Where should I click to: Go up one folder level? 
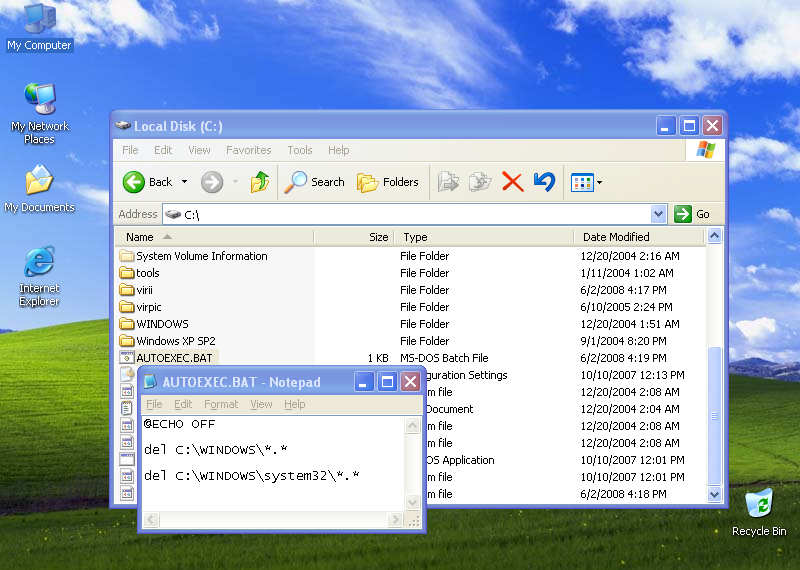tap(260, 182)
